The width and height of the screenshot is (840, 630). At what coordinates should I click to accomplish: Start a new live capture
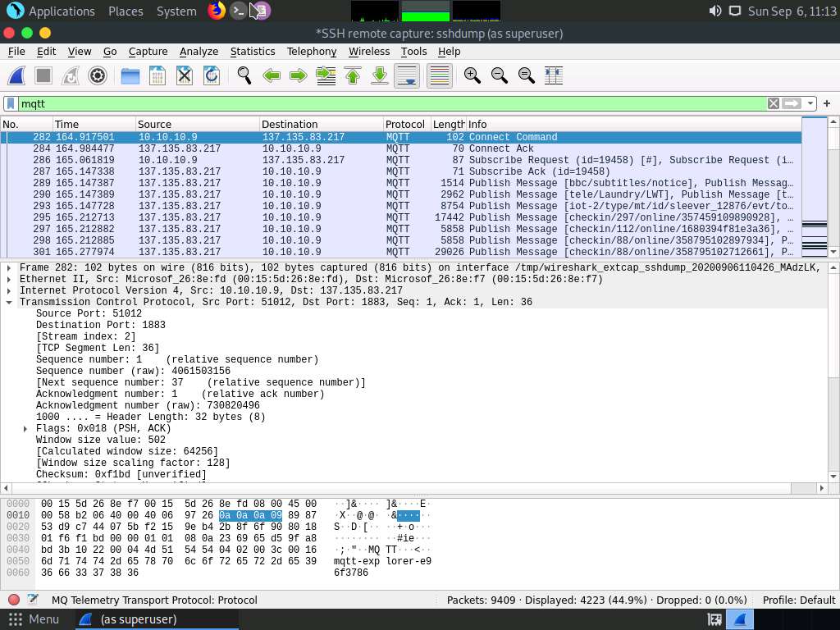click(16, 75)
